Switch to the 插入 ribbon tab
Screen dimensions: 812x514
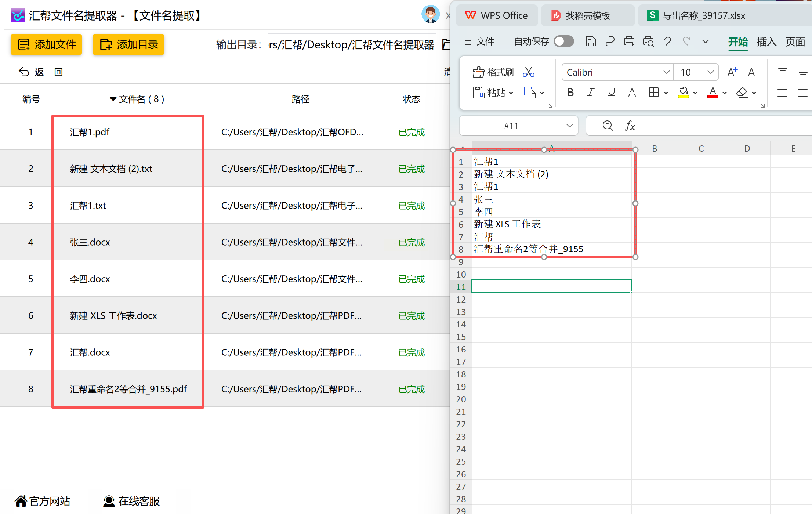[766, 42]
